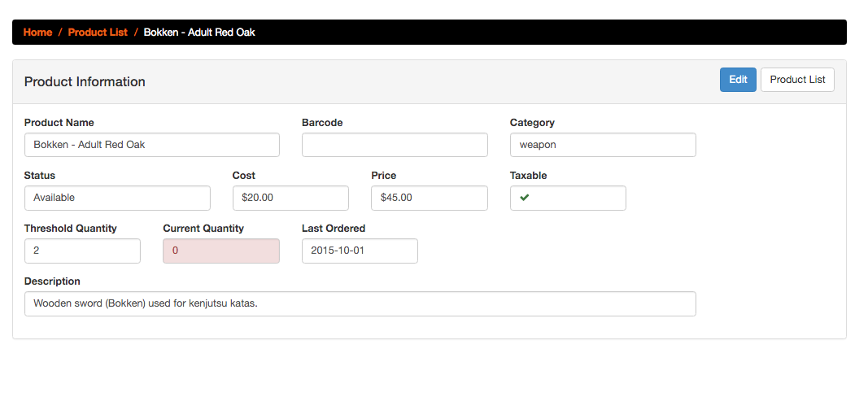Click into the empty Barcode field

click(395, 145)
